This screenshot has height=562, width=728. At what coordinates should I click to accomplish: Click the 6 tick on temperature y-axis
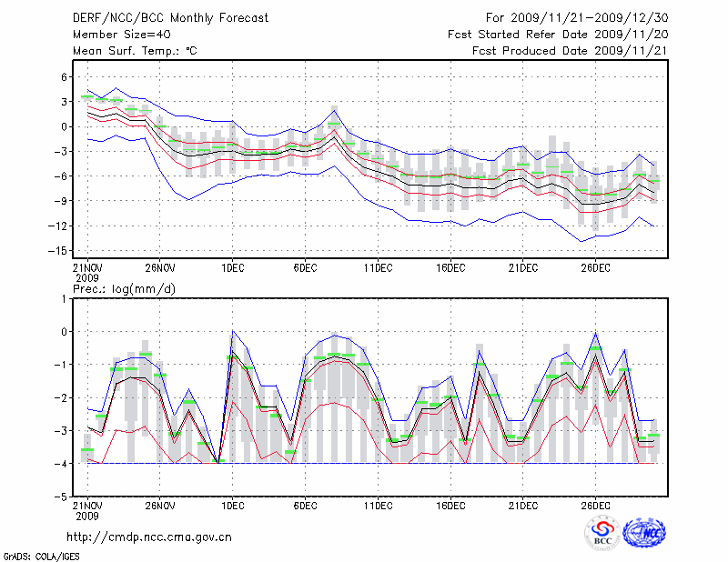click(x=64, y=77)
